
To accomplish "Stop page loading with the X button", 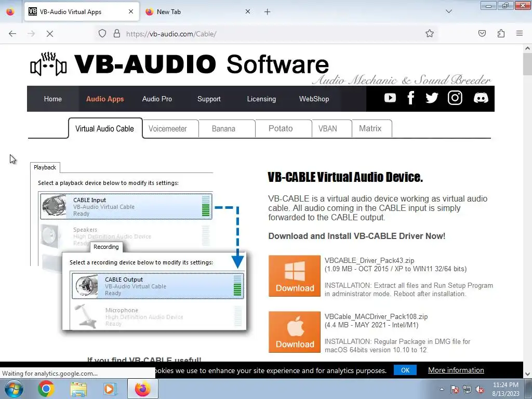I will (x=49, y=34).
